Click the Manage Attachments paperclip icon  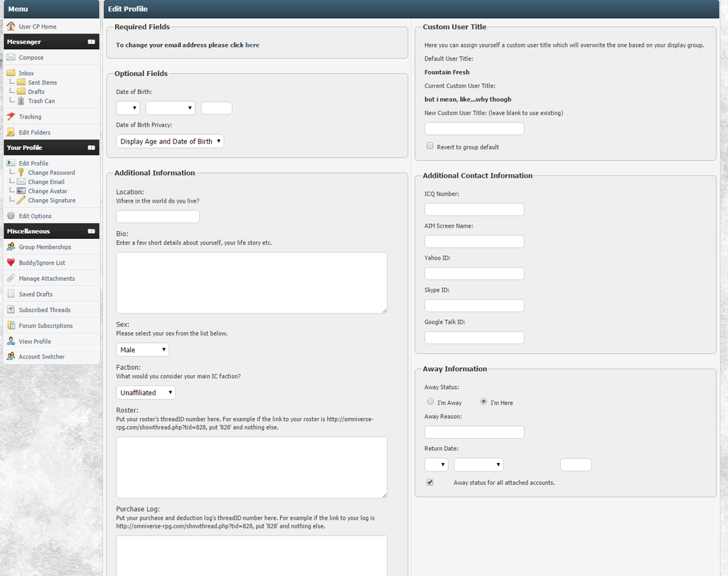[11, 278]
